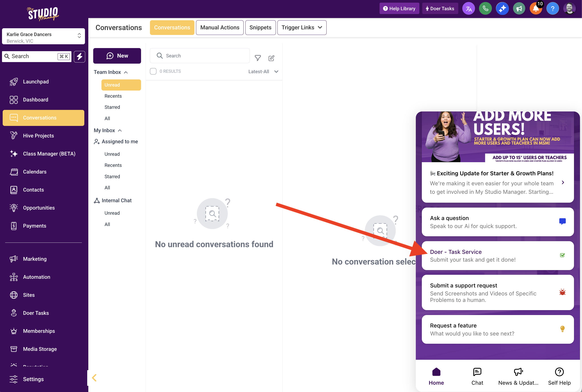Collapse the sidebar with yellow chevron
The image size is (582, 392).
(x=94, y=378)
